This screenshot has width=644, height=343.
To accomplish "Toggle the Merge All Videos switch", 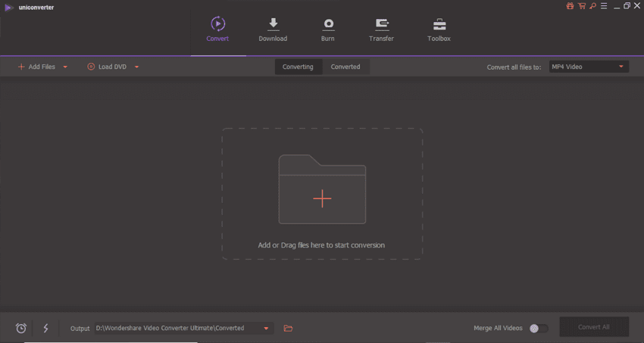I will point(539,328).
